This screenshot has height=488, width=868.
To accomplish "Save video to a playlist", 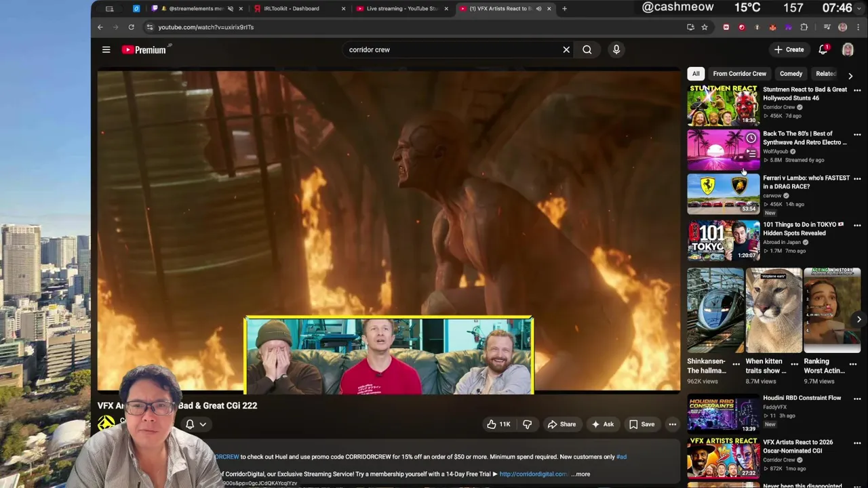I will (x=642, y=424).
